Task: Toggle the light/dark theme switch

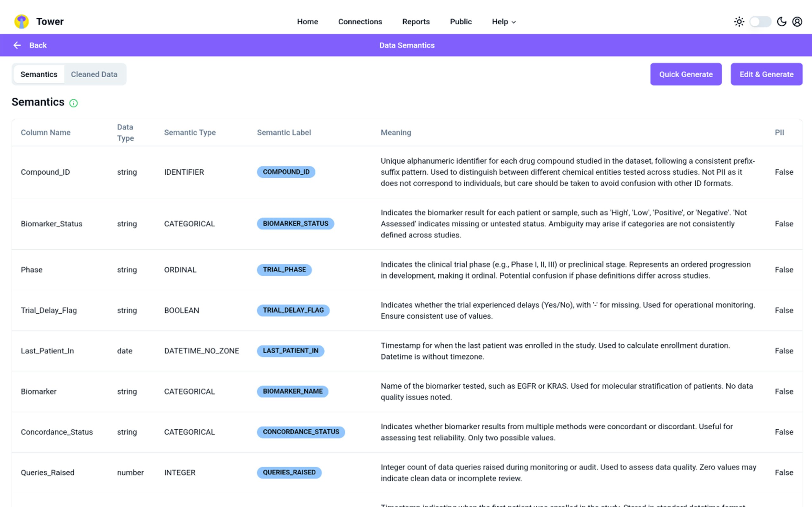Action: tap(760, 22)
